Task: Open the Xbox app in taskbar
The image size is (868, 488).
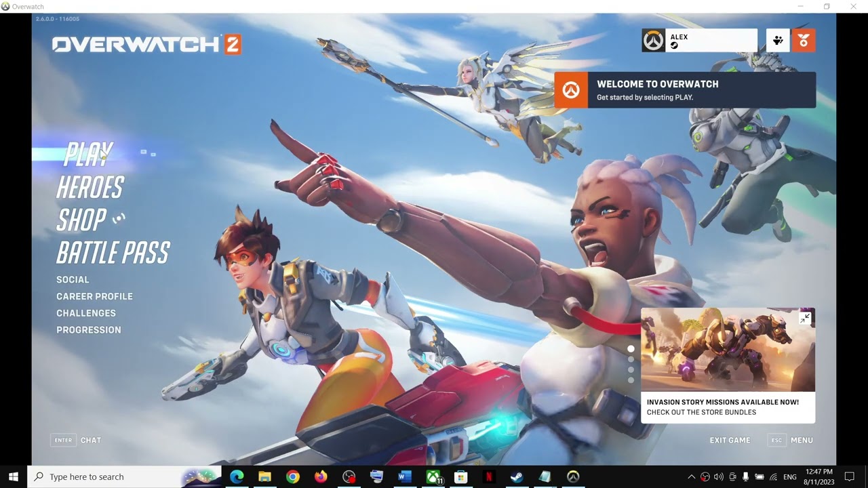Action: (433, 477)
